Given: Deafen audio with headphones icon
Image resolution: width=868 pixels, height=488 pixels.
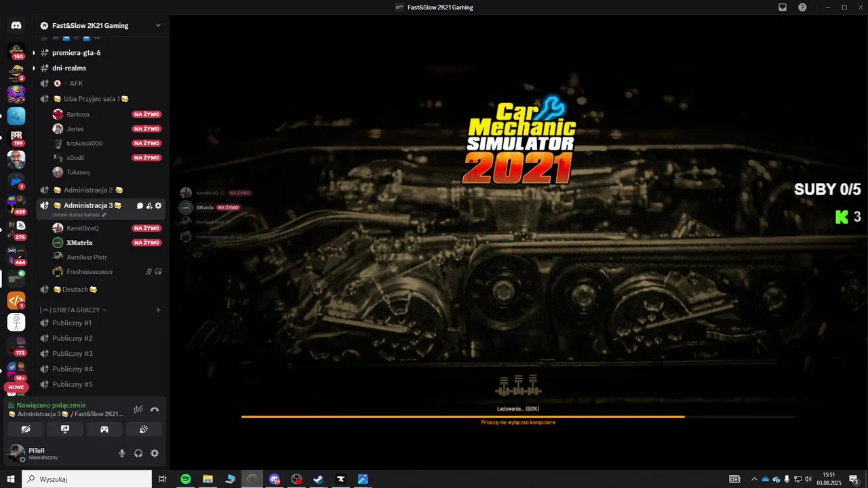Looking at the screenshot, I should [x=138, y=453].
